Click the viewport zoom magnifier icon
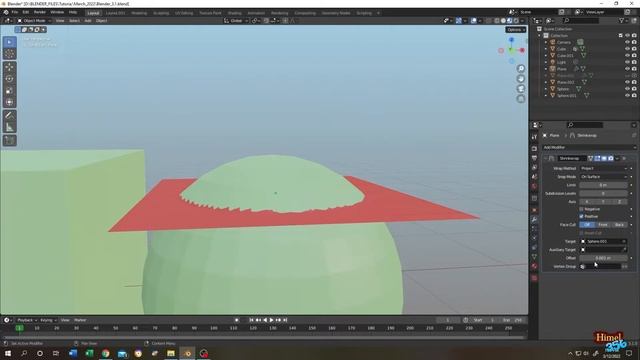Screen dimensions: 640x360 (x=521, y=69)
